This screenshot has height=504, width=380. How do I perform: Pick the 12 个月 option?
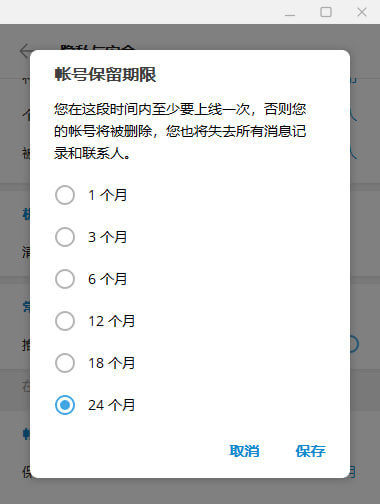tap(65, 321)
